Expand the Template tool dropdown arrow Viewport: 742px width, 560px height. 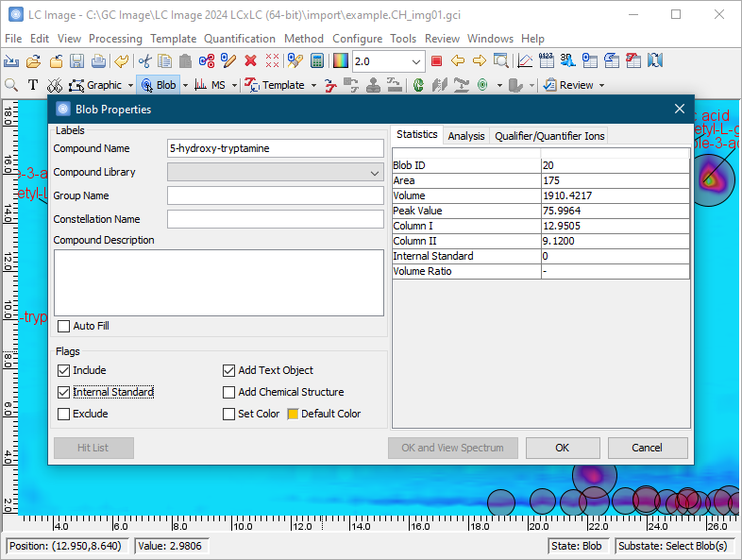[x=313, y=85]
